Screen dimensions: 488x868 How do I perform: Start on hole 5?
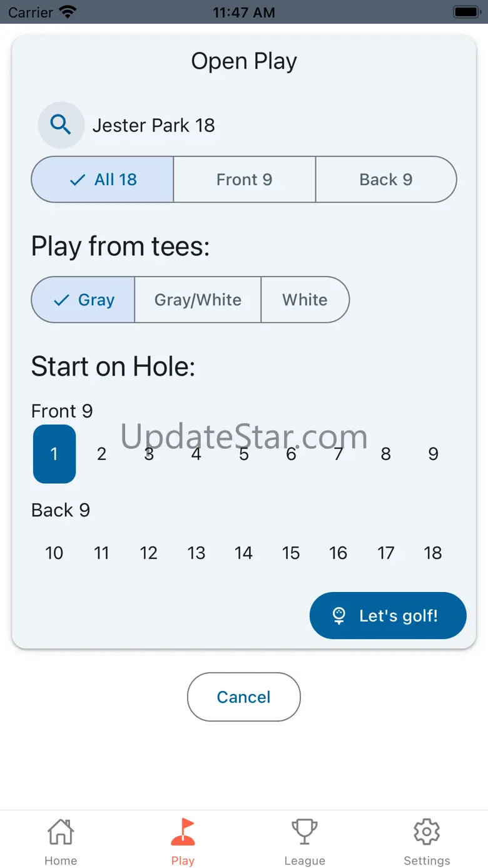(244, 454)
